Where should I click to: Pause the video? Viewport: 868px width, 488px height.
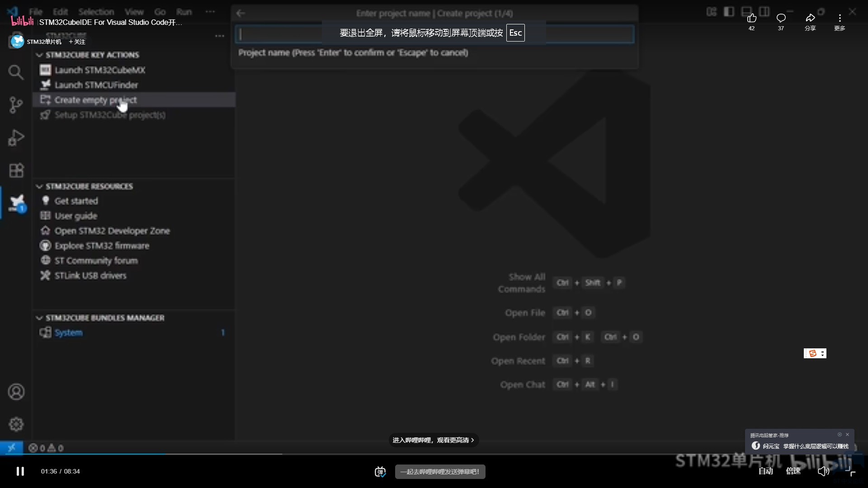point(20,471)
